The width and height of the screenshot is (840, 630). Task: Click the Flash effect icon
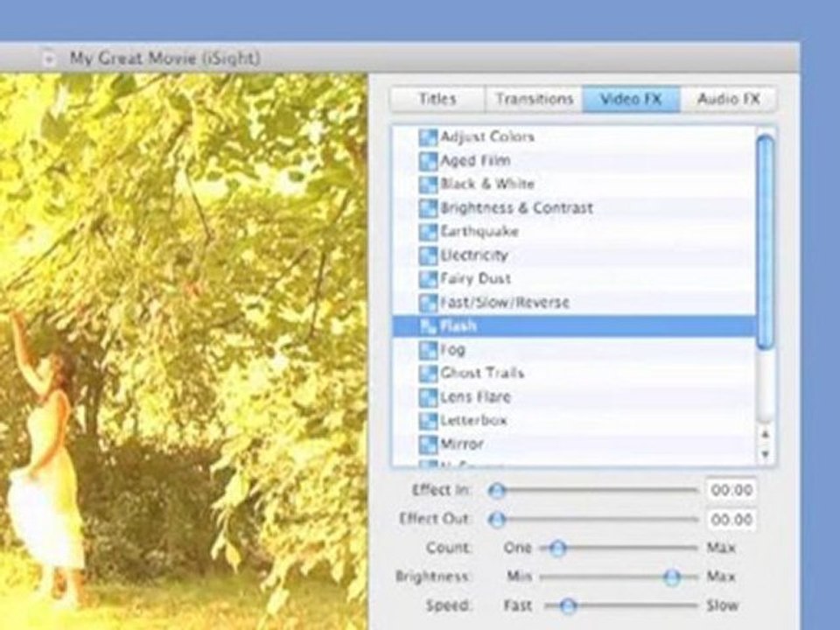tap(428, 325)
